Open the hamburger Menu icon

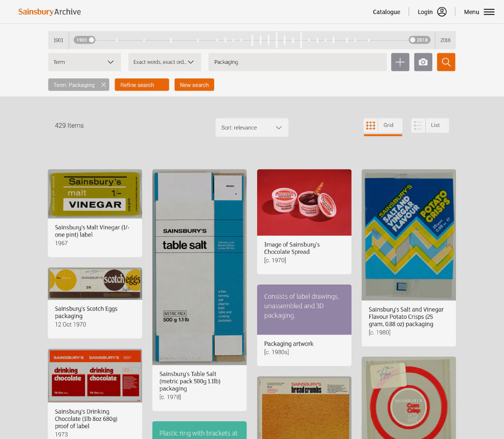pyautogui.click(x=489, y=12)
